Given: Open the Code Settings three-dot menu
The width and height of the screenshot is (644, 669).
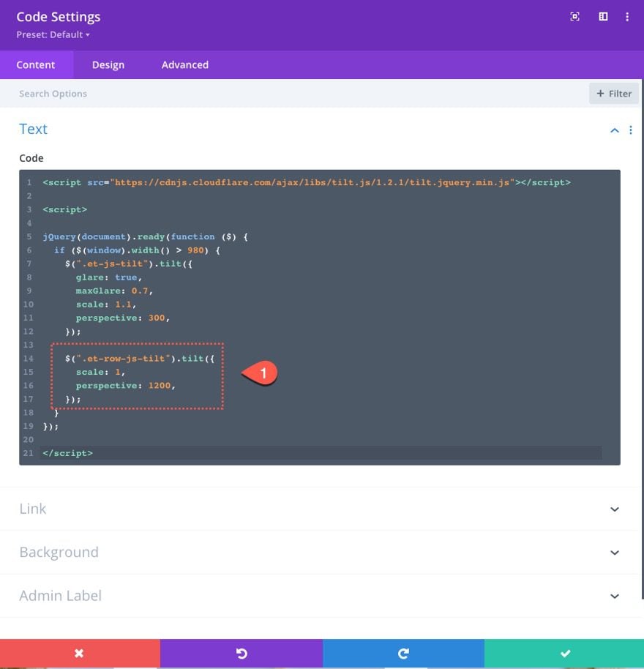Looking at the screenshot, I should coord(627,17).
